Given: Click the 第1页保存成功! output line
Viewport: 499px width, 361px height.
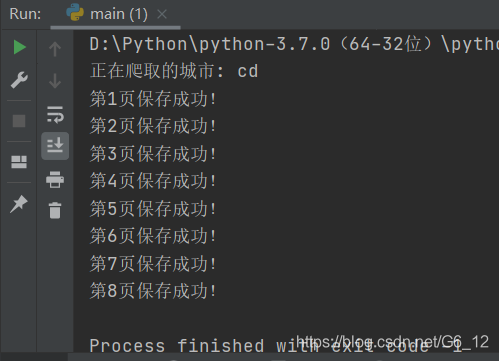Looking at the screenshot, I should click(x=153, y=99).
